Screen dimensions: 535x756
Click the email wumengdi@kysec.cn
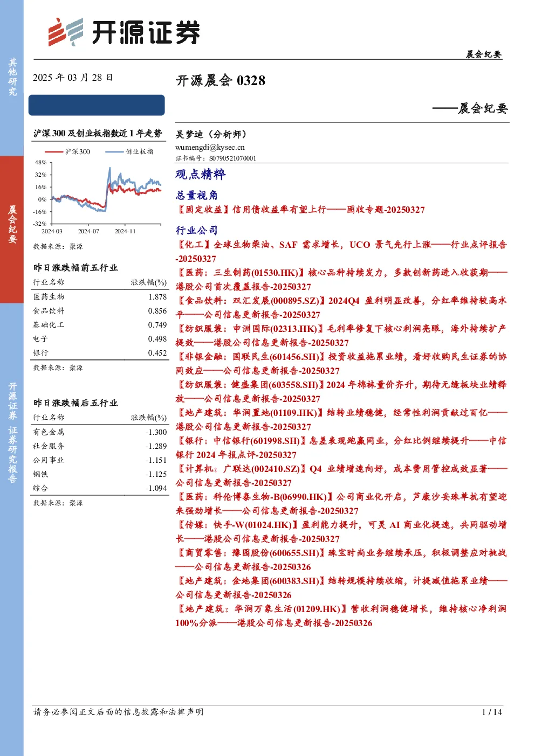210,147
